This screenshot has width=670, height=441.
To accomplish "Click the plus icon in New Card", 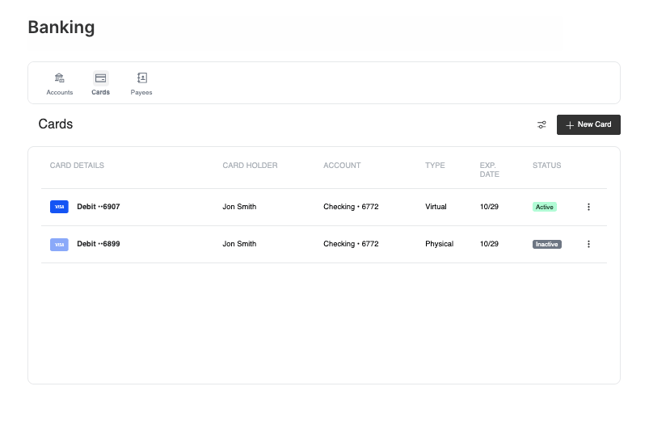I will (570, 125).
